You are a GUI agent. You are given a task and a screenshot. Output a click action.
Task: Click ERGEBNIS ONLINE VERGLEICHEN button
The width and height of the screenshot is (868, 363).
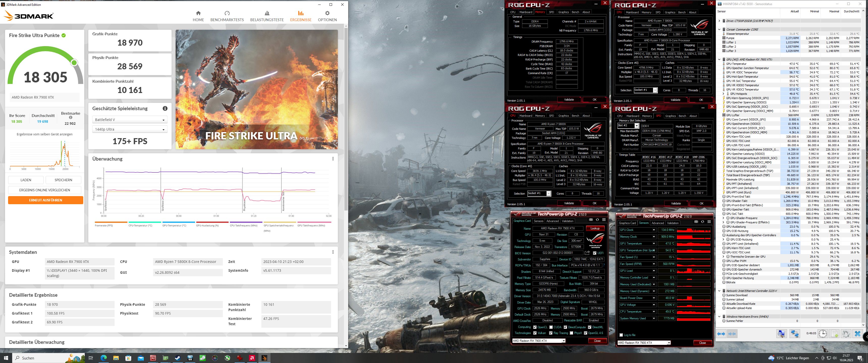click(44, 190)
